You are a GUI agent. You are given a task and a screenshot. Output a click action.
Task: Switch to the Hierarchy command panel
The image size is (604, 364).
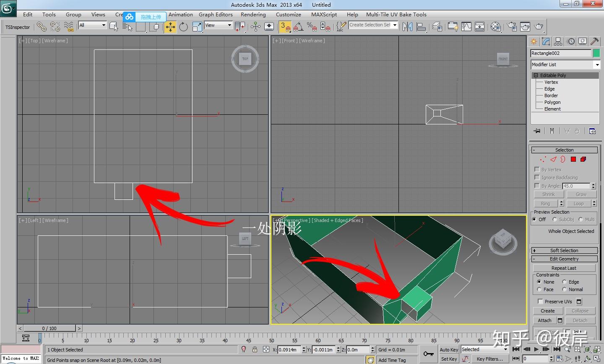pos(558,41)
